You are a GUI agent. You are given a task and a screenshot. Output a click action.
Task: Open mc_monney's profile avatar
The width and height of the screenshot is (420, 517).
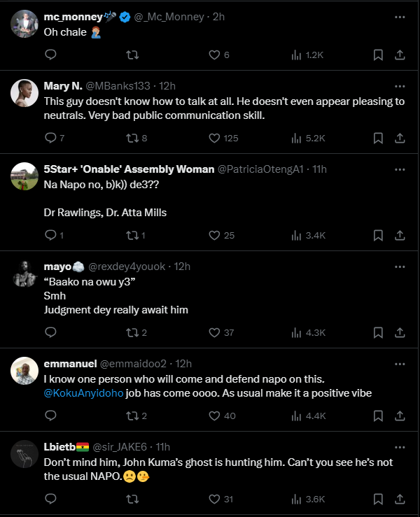pyautogui.click(x=24, y=23)
